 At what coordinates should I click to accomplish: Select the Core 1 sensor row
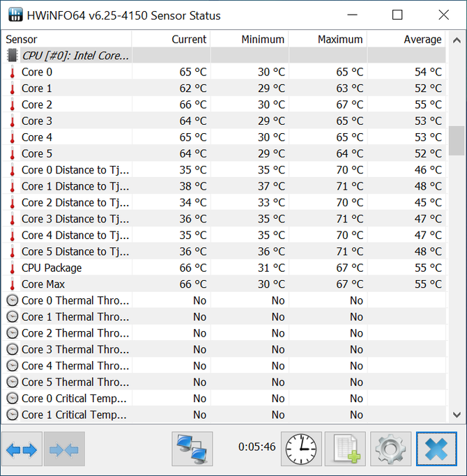pos(224,89)
